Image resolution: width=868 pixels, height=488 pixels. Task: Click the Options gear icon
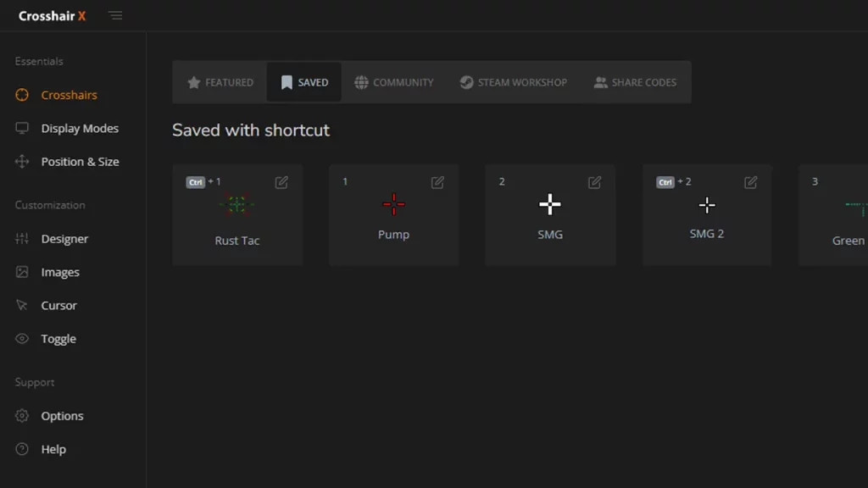pyautogui.click(x=21, y=415)
